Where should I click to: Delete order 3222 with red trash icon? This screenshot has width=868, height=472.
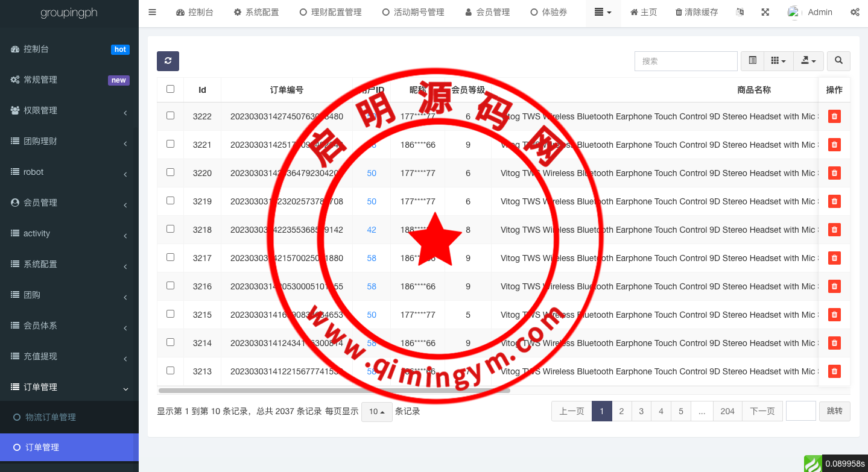point(834,116)
